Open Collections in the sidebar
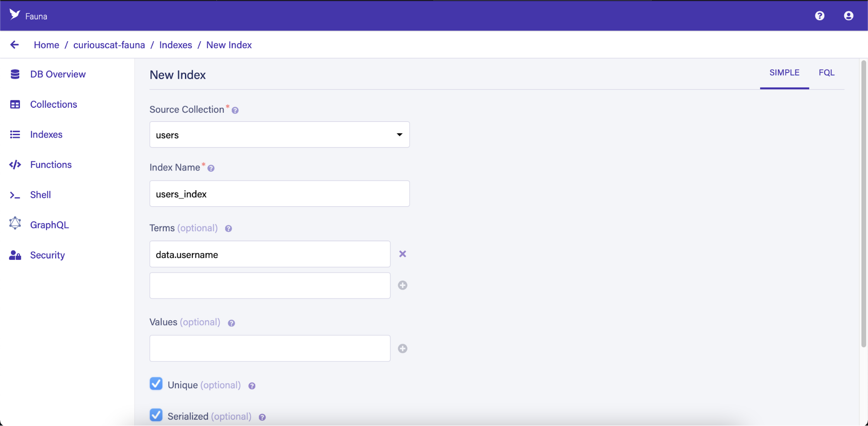Viewport: 868px width, 426px height. tap(53, 104)
